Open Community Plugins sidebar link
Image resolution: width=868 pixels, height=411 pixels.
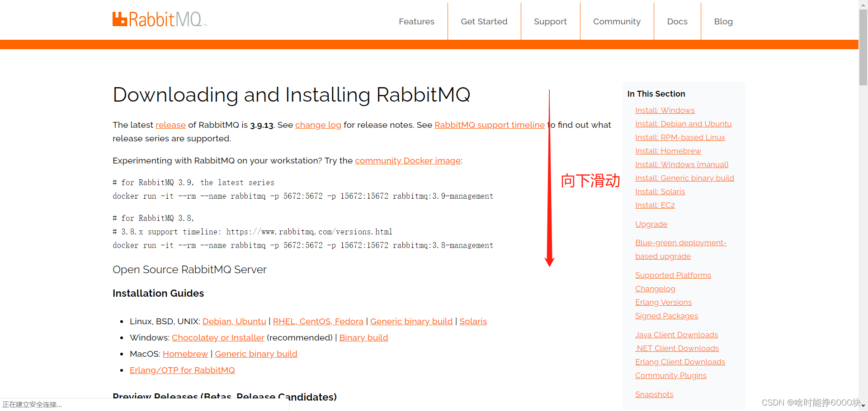point(670,375)
